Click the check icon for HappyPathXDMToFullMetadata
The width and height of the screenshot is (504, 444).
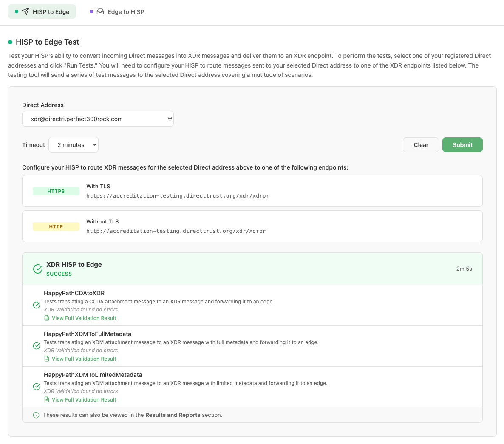tap(37, 346)
